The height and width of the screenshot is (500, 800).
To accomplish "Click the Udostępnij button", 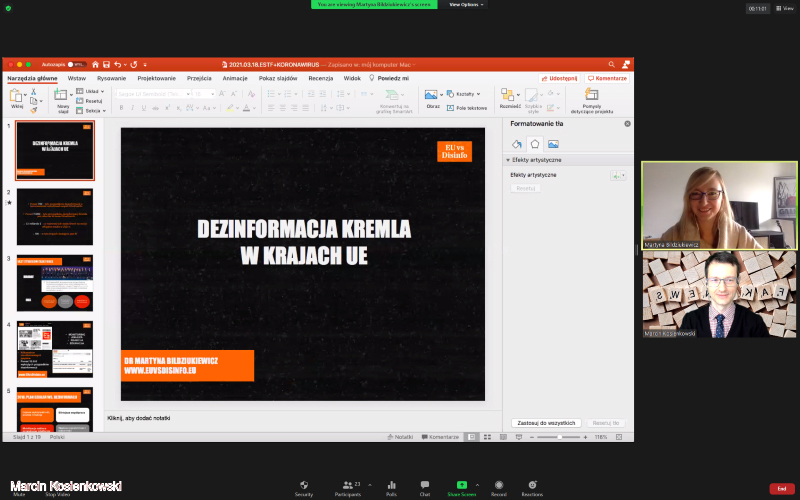I will (560, 78).
